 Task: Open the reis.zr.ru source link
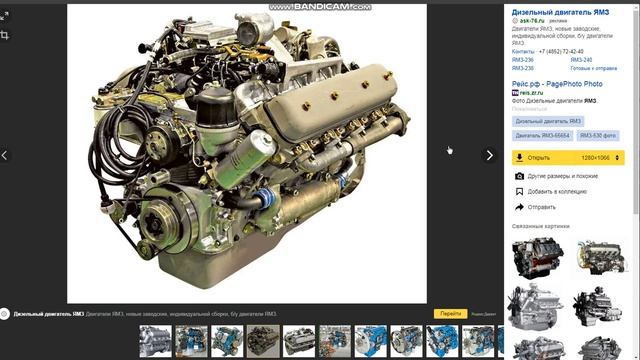(x=531, y=93)
